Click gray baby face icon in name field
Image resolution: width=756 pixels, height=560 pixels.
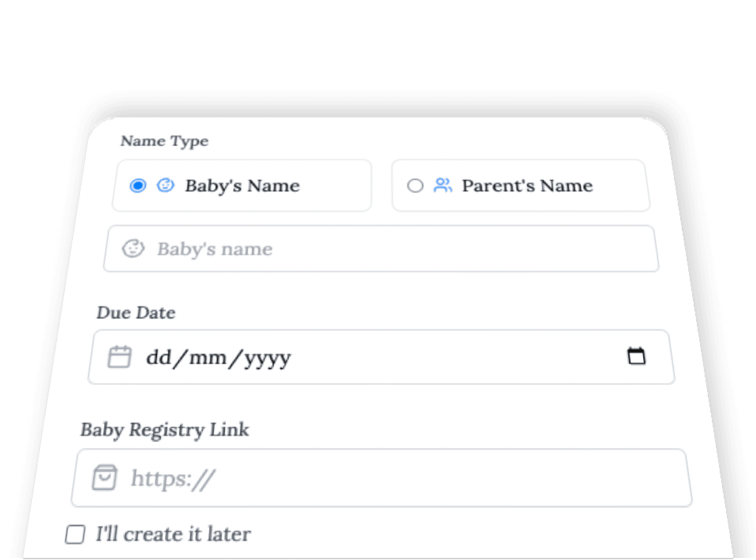[x=133, y=249]
